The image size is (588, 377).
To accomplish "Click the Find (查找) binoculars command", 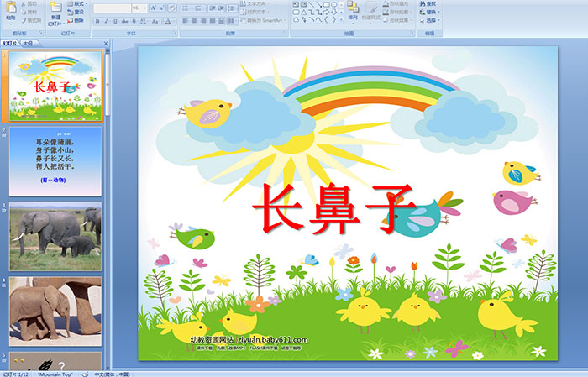I will click(428, 3).
